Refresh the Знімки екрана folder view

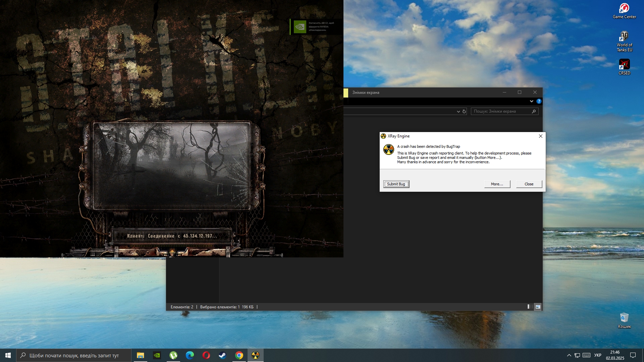(464, 111)
